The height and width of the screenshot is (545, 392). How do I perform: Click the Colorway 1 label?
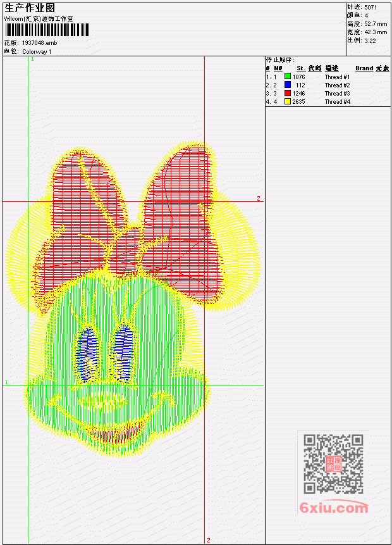pos(37,51)
